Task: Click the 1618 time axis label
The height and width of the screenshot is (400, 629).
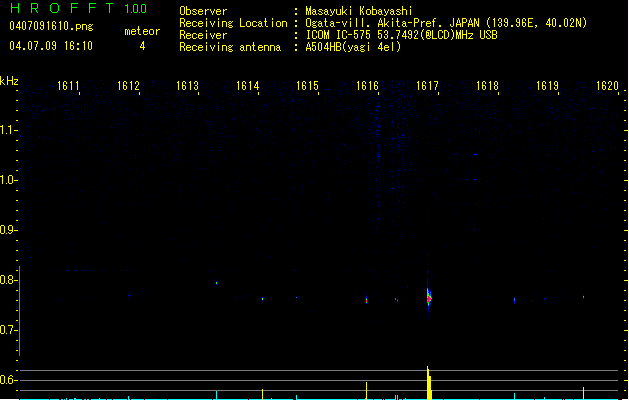Action: (487, 86)
